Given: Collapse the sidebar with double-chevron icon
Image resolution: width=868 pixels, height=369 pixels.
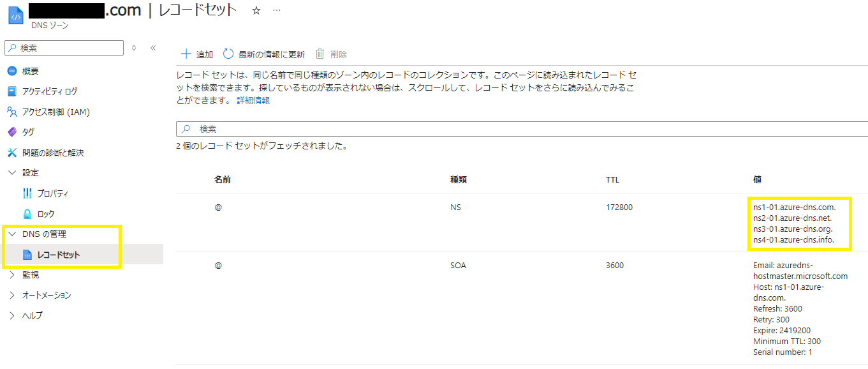Looking at the screenshot, I should tap(153, 48).
